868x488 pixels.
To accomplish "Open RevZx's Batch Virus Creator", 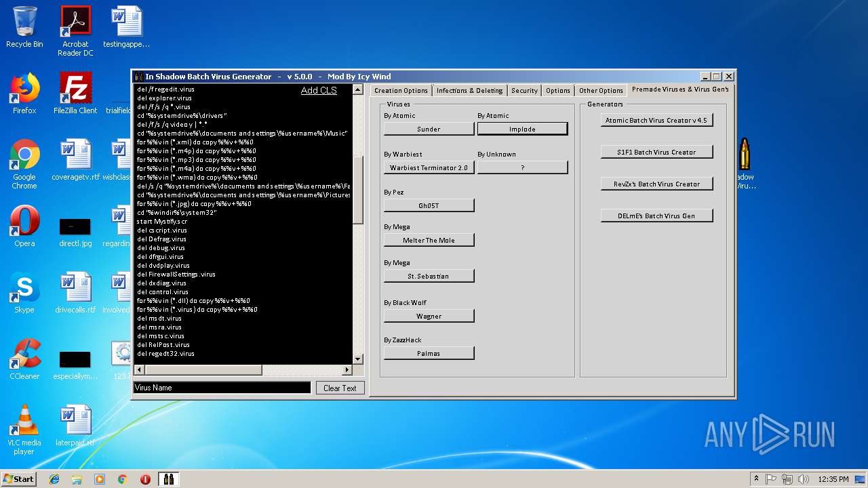I will pyautogui.click(x=656, y=184).
